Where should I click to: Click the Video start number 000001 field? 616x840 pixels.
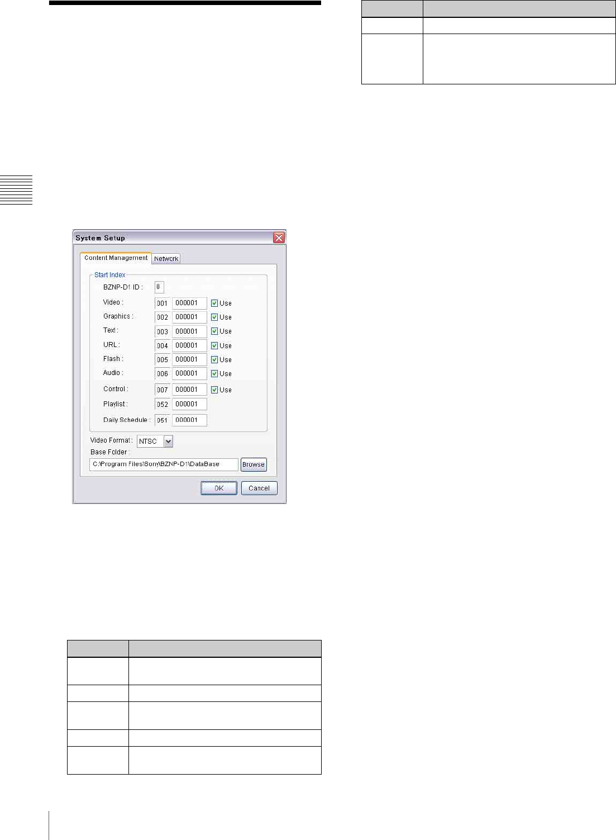click(189, 303)
